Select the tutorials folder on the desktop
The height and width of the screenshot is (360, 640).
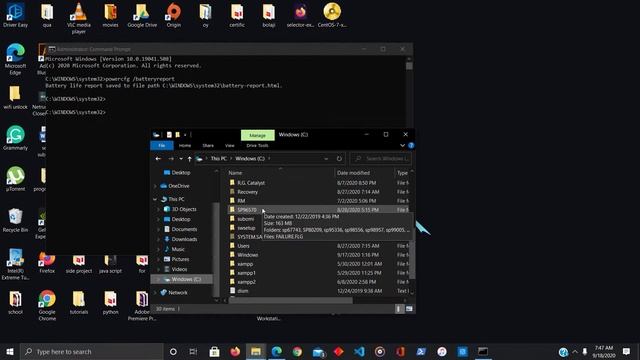pos(78,302)
